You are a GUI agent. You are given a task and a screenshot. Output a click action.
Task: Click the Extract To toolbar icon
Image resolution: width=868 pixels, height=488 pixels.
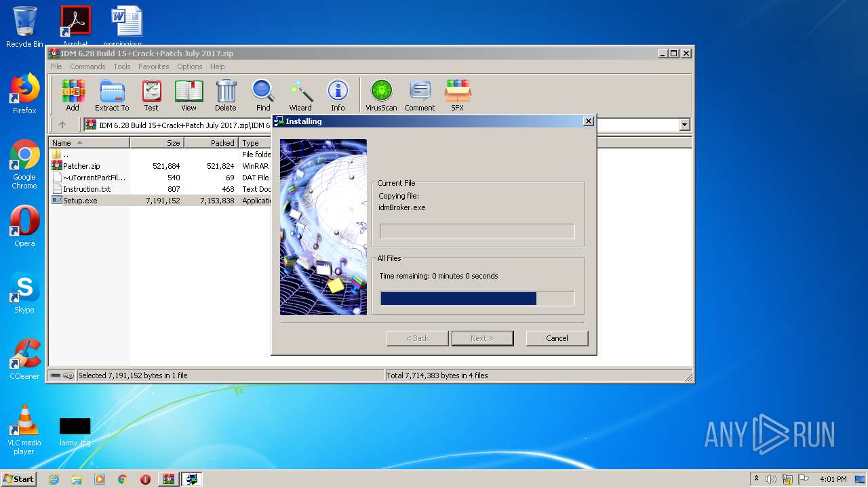coord(112,95)
